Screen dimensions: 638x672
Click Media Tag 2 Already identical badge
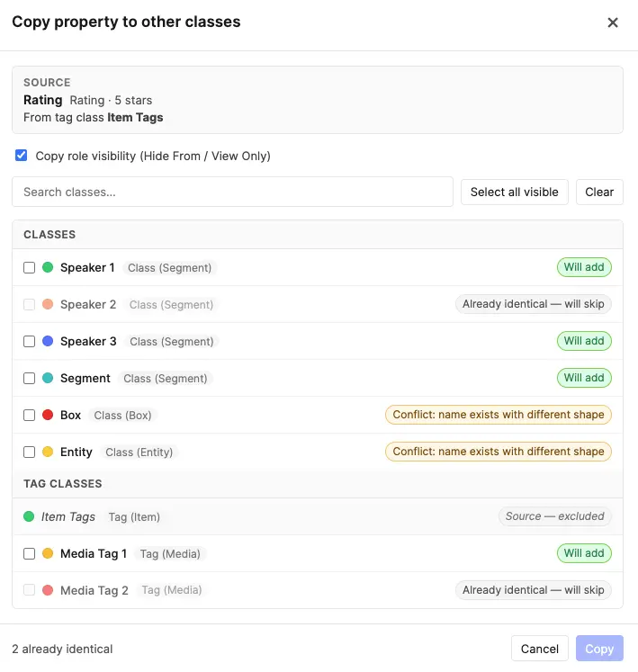pos(534,590)
